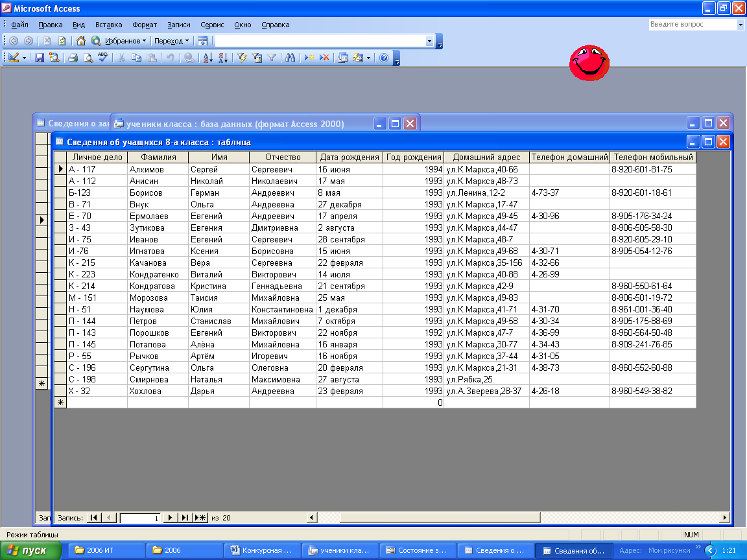Click the cell Алхимов
The image size is (747, 560).
[158, 170]
